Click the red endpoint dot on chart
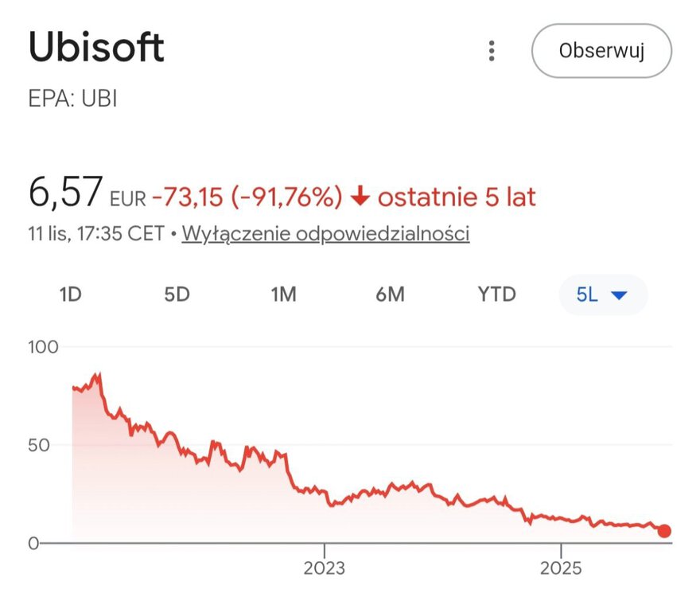The width and height of the screenshot is (700, 597). [x=664, y=531]
